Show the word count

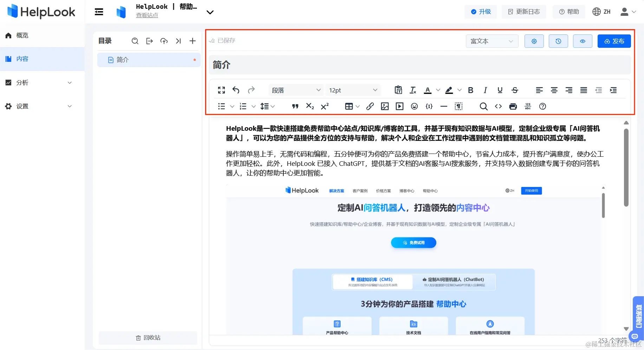[x=528, y=106]
